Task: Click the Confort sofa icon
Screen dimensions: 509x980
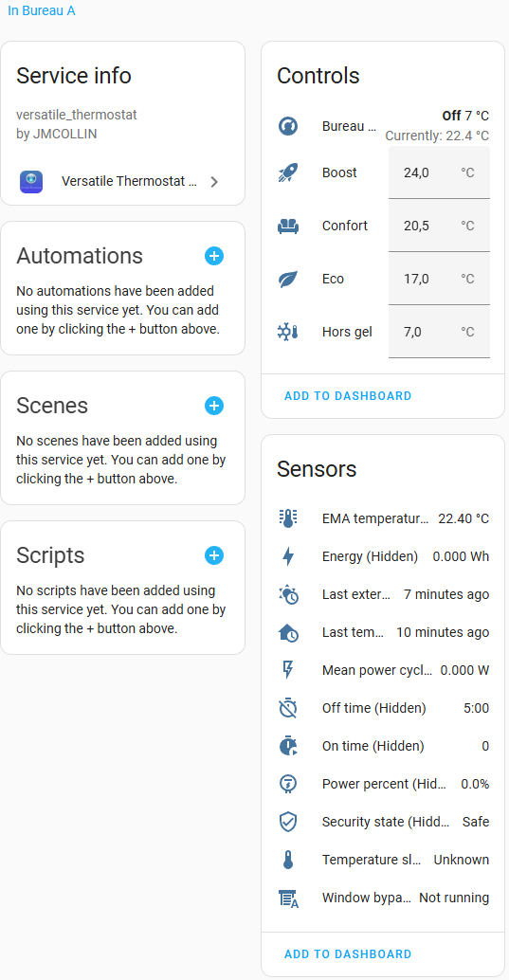Action: (287, 227)
